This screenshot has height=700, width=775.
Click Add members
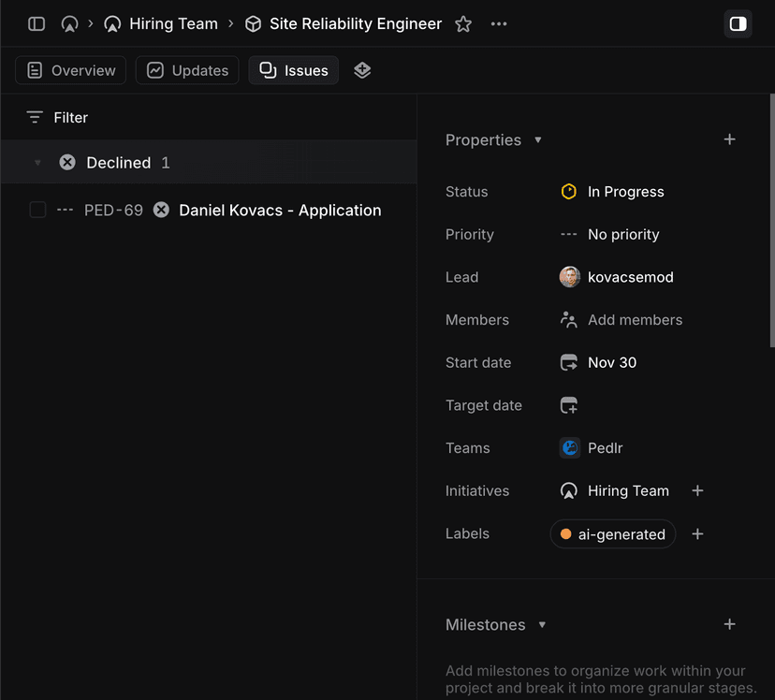[634, 320]
